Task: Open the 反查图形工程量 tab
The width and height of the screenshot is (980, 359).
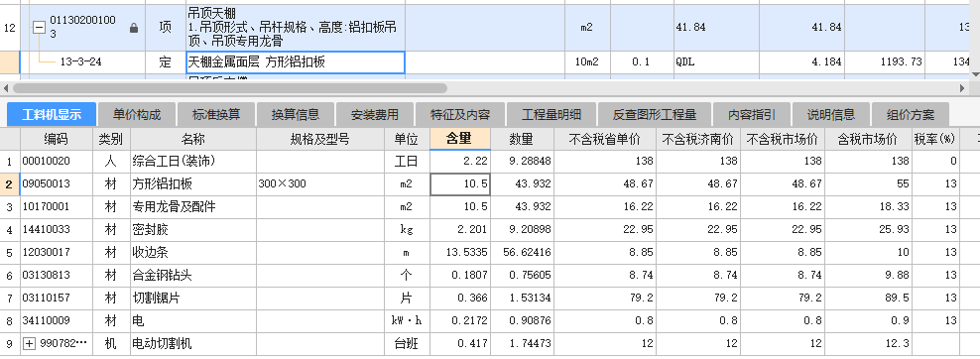Action: (655, 115)
